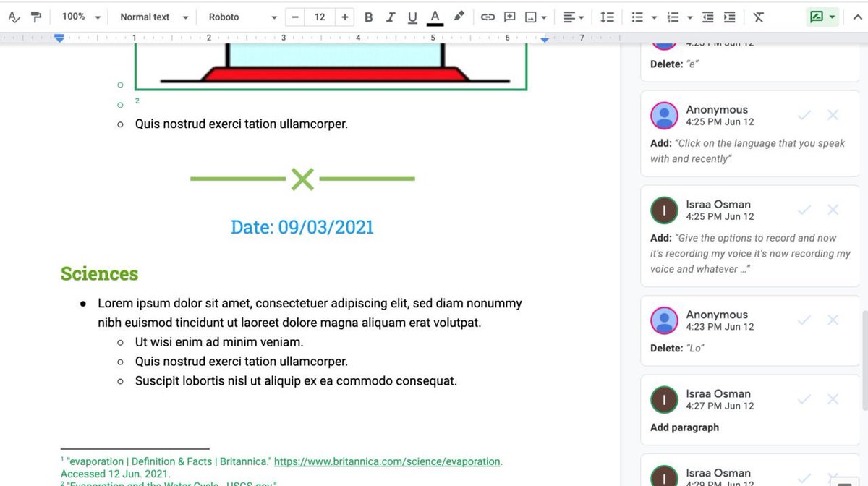Reject the Add paragraph suggestion

(x=833, y=399)
